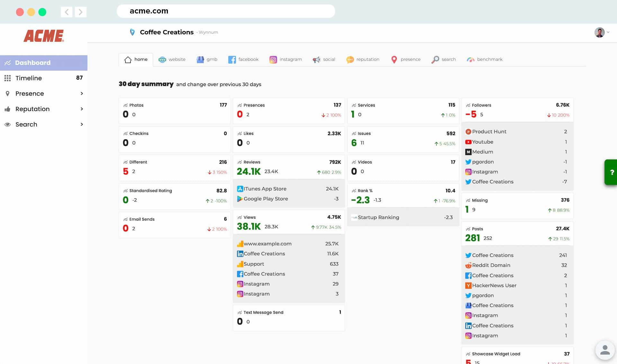Expand the Search sidebar chevron
Viewport: 617px width, 364px height.
tap(82, 124)
